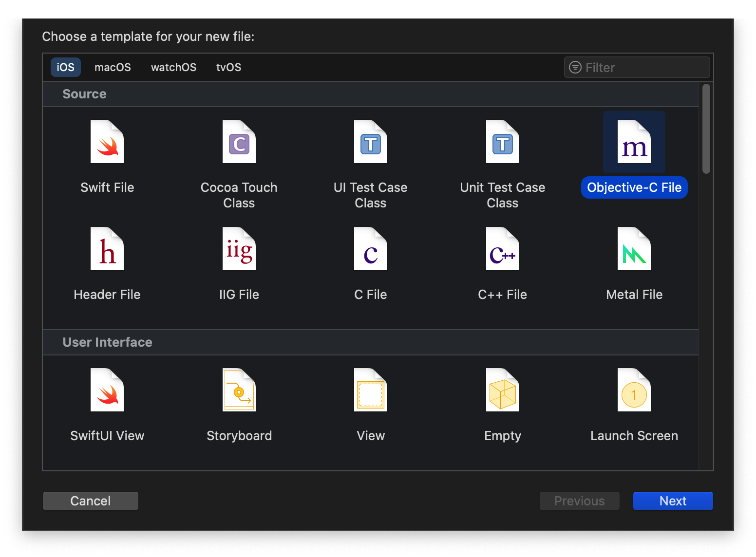The width and height of the screenshot is (756, 557).
Task: Focus the Filter search field
Action: point(637,67)
